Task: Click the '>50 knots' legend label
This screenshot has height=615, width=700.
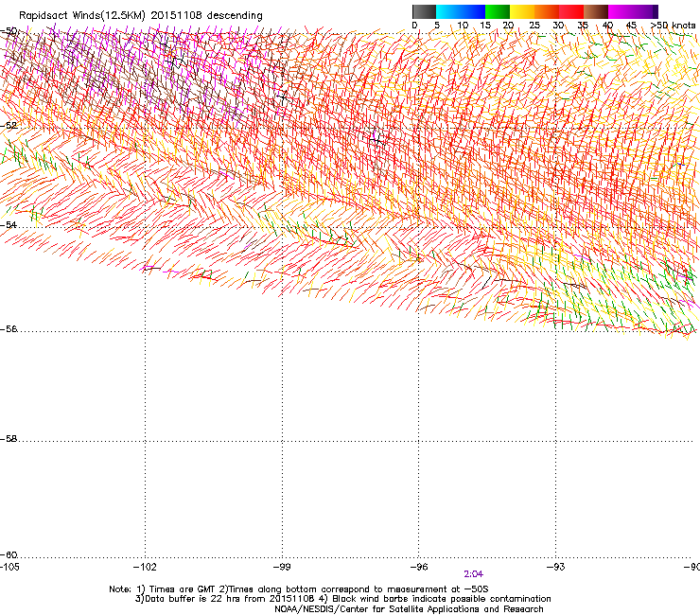Action: pyautogui.click(x=673, y=25)
